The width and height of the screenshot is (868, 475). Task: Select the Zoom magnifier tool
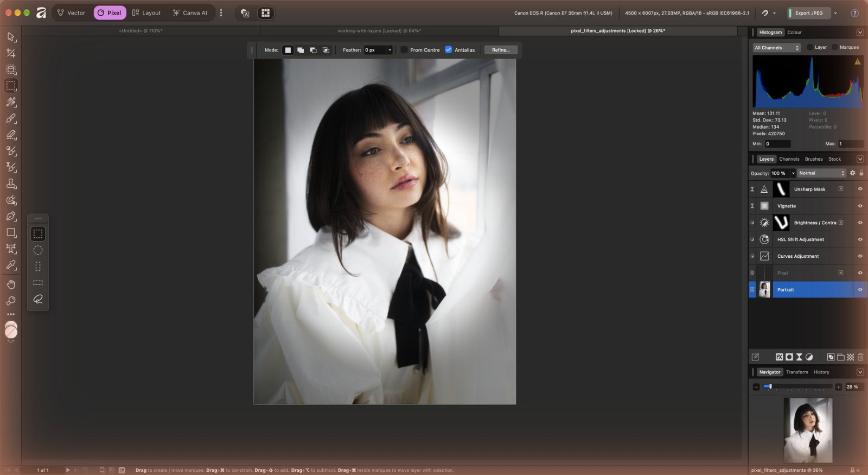[11, 301]
